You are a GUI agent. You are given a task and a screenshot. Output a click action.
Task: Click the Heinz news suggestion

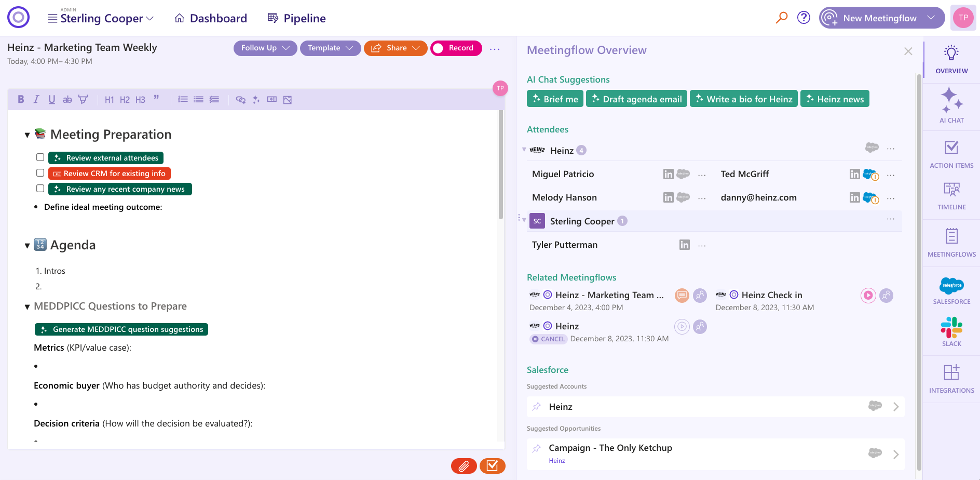point(835,99)
